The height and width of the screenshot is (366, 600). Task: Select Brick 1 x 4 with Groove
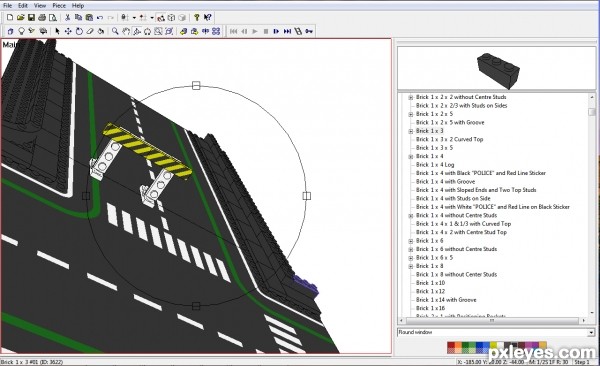[445, 181]
